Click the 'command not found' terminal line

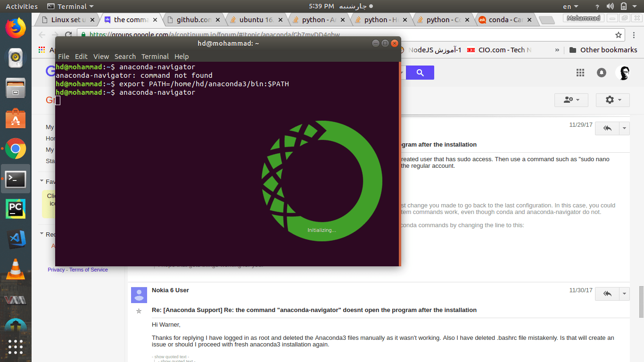pos(134,75)
